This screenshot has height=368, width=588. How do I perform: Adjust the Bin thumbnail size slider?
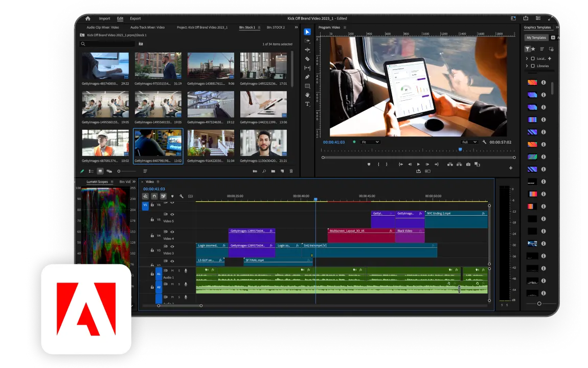click(x=126, y=171)
